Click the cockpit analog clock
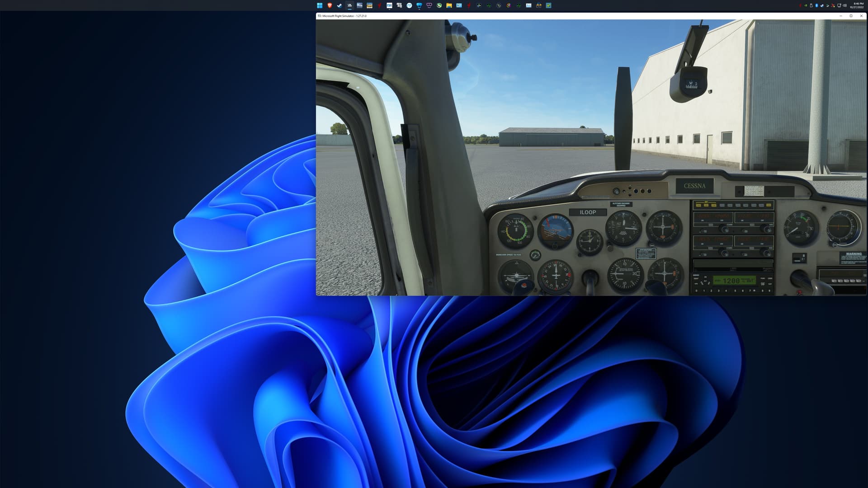The image size is (868, 488). pyautogui.click(x=589, y=241)
